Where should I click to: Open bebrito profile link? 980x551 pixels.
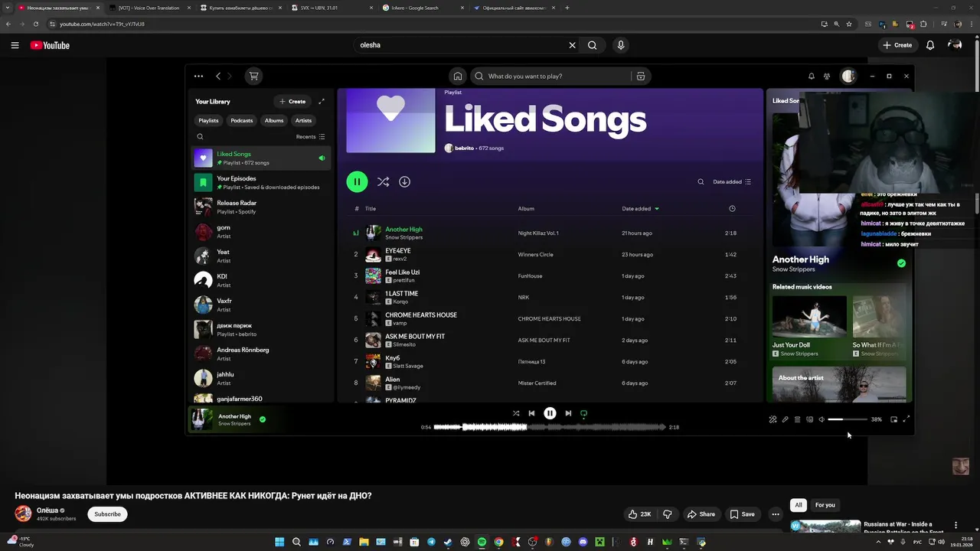[464, 148]
